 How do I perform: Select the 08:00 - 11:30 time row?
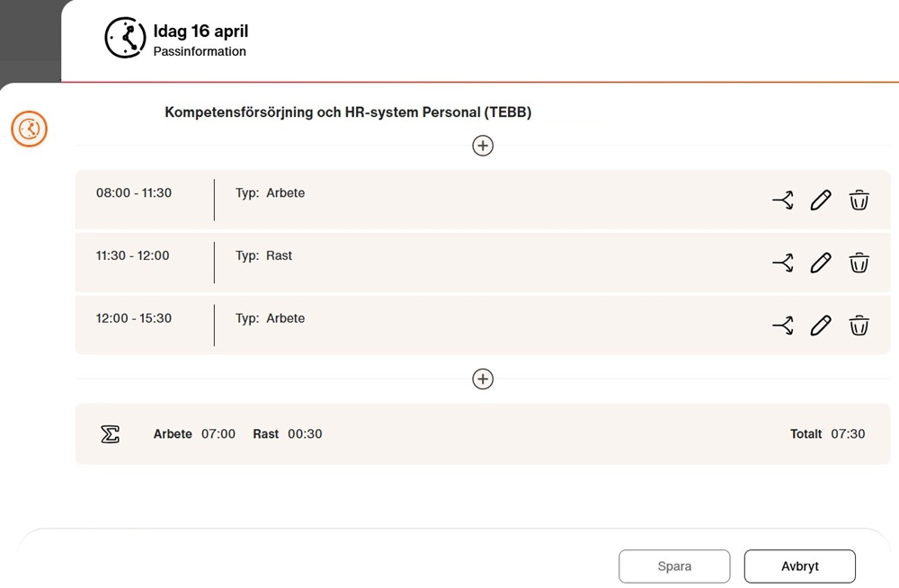(x=483, y=200)
